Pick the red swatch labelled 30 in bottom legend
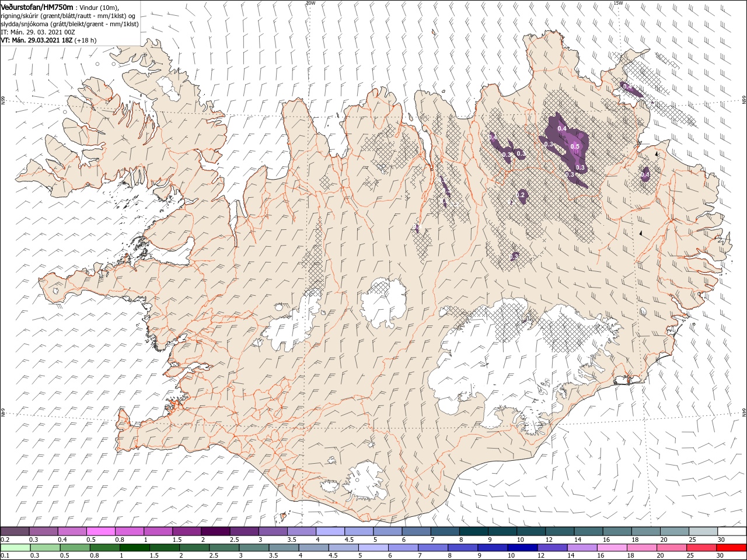 (731, 548)
